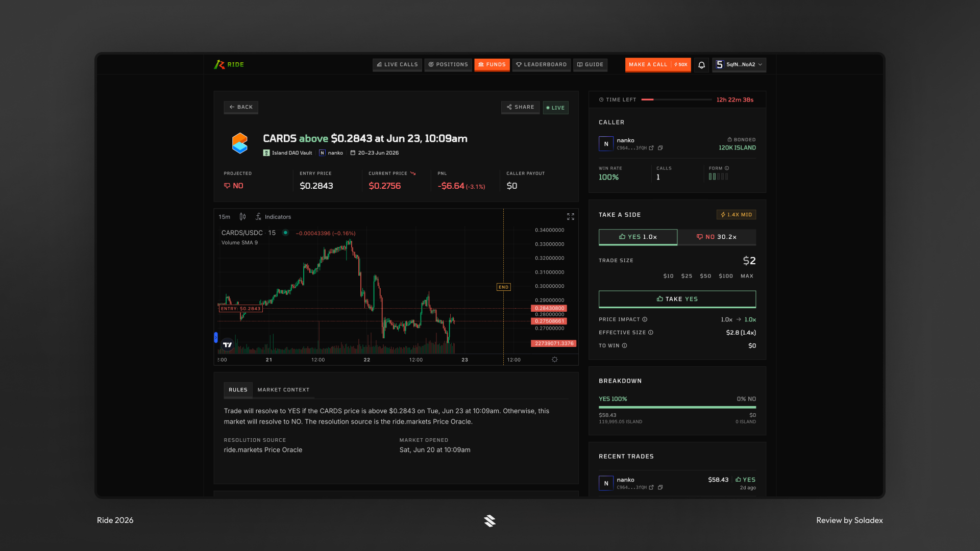Set the trade size to MAX
The width and height of the screenshot is (980, 551).
pyautogui.click(x=747, y=276)
